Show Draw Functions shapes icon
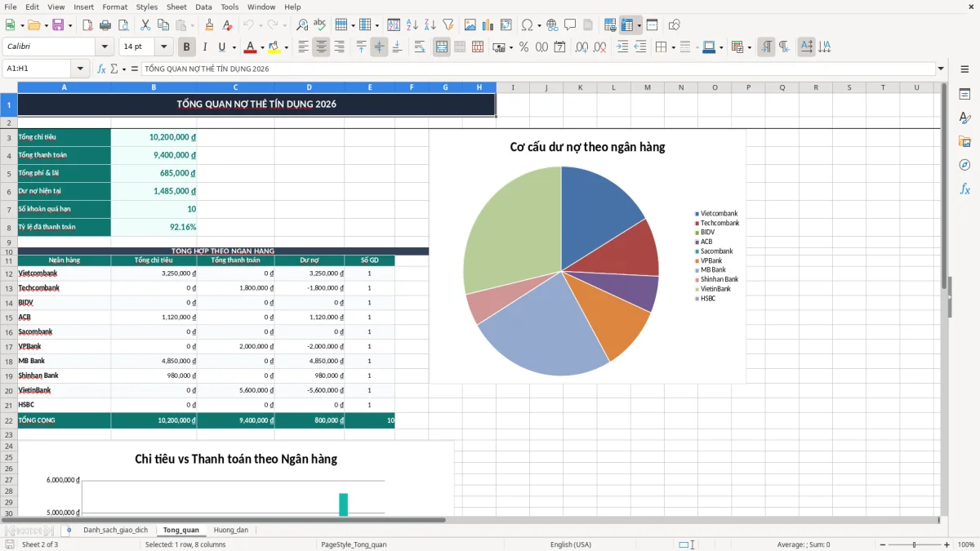980x551 pixels. click(675, 25)
